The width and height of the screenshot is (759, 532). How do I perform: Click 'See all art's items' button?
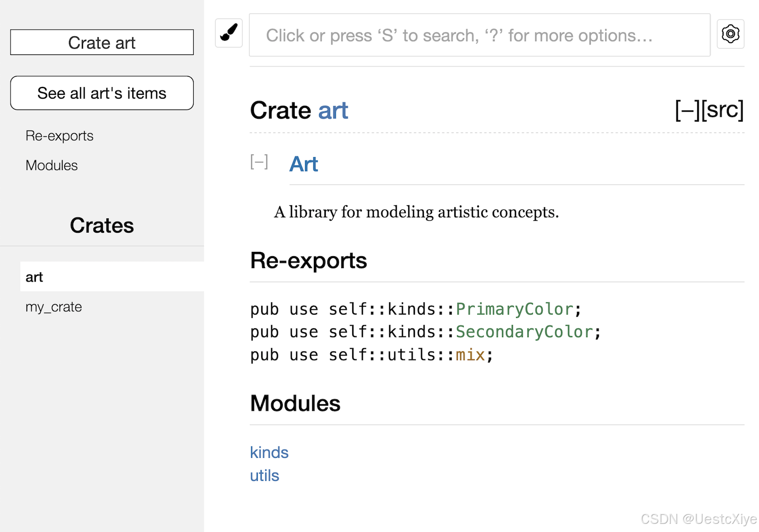[102, 93]
